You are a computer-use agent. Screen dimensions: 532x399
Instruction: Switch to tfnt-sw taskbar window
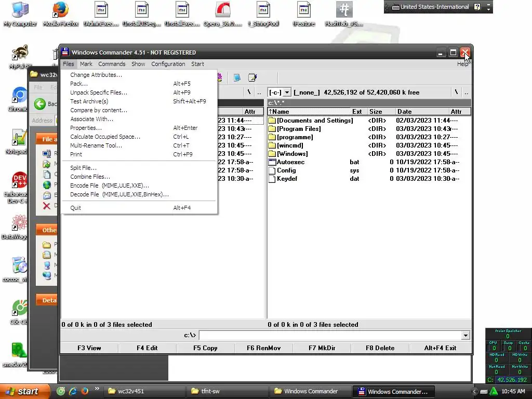[227, 392]
